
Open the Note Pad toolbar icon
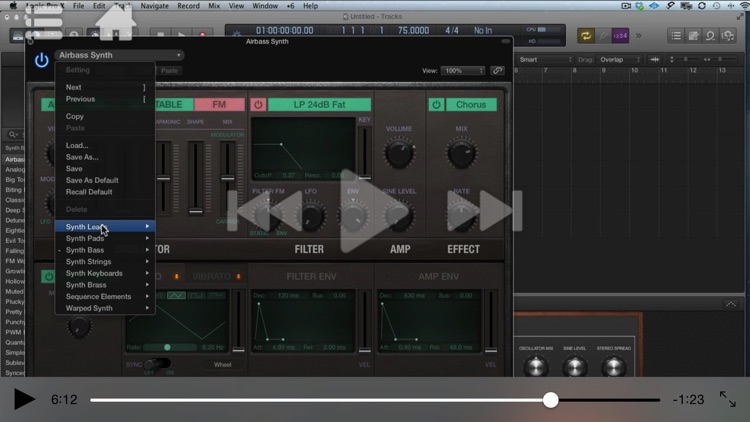coord(693,36)
